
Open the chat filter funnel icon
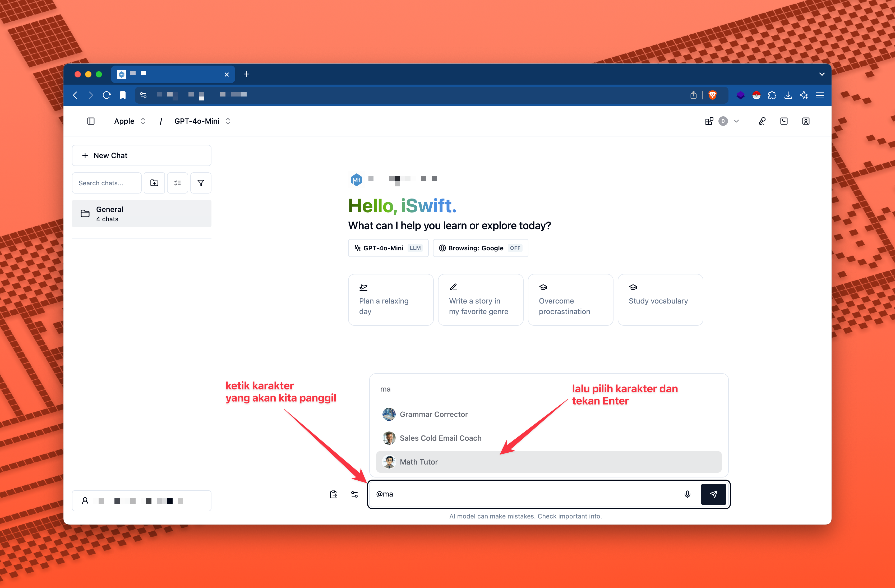(x=201, y=183)
